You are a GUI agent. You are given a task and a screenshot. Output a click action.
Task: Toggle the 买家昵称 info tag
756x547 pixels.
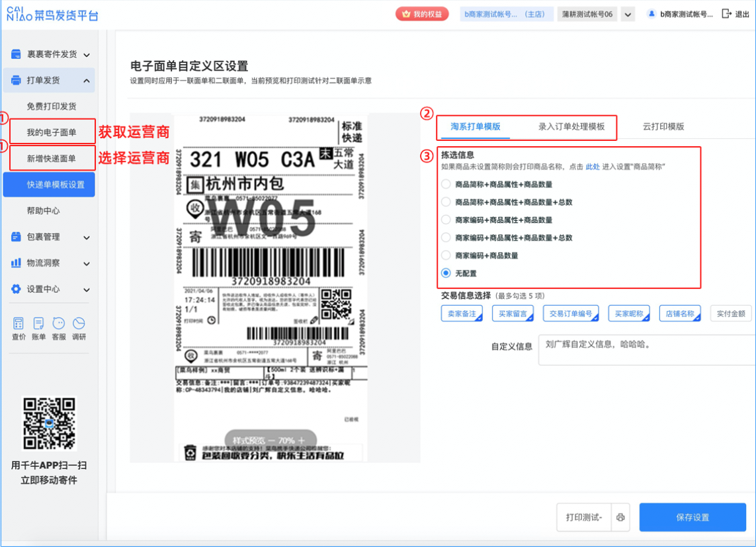point(629,314)
